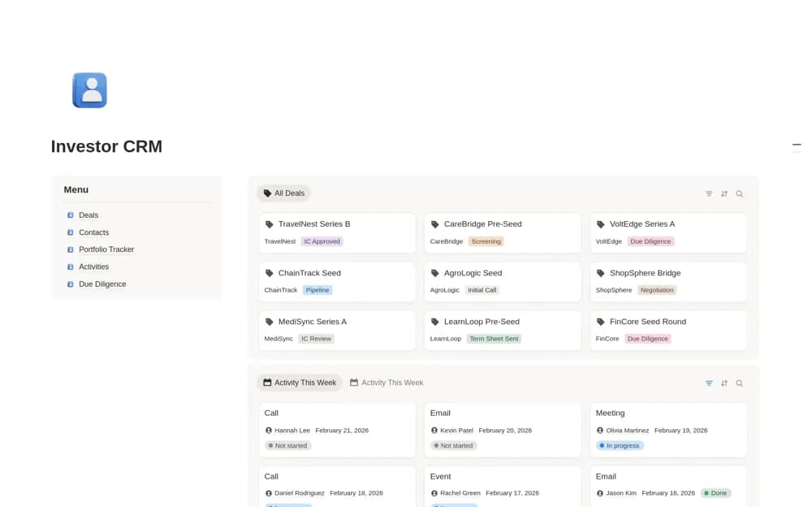Filter the All Deals database
The width and height of the screenshot is (812, 507).
coord(709,194)
